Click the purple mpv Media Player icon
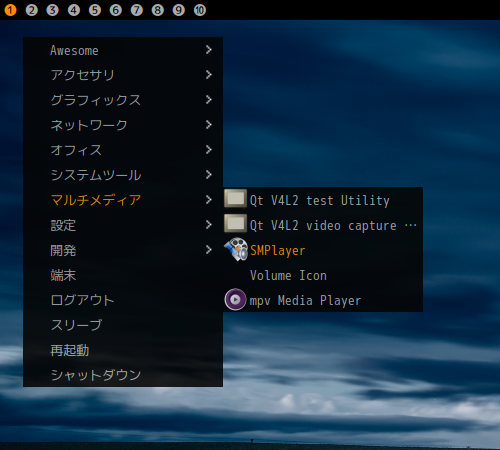Viewport: 500px width, 450px height. 235,300
